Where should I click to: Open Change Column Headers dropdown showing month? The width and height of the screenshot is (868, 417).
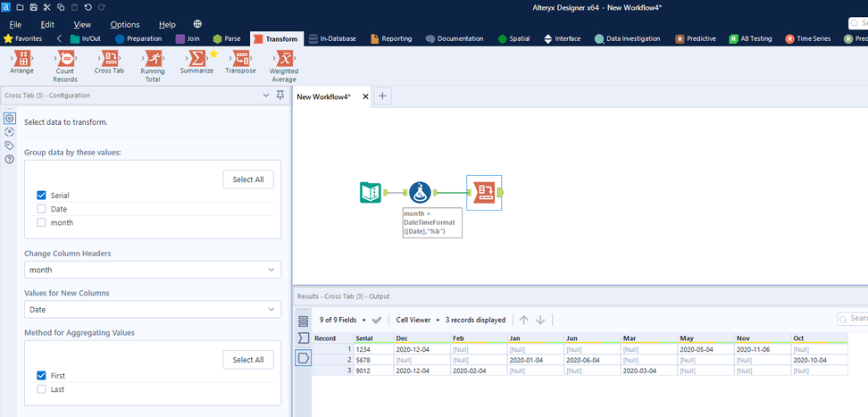click(153, 270)
